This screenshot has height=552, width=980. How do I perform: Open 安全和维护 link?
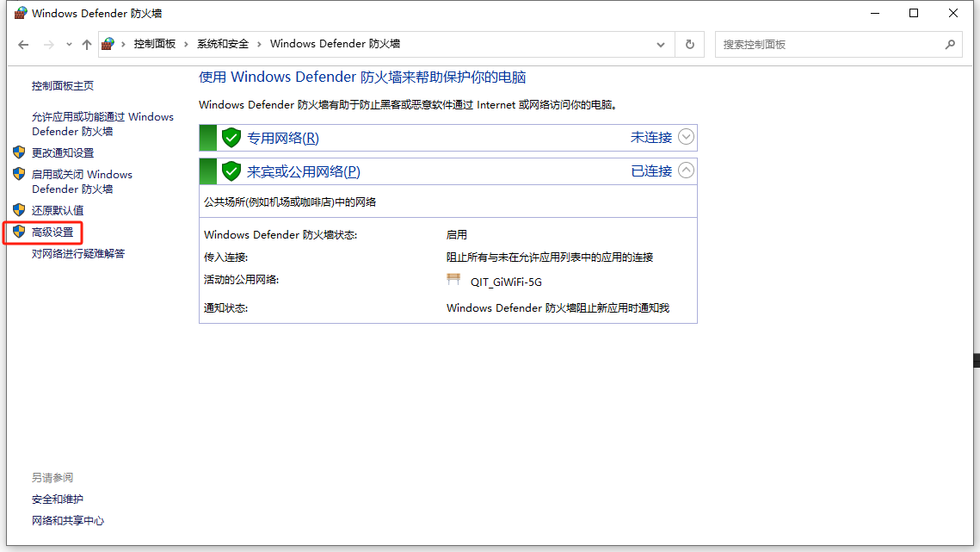(x=58, y=499)
